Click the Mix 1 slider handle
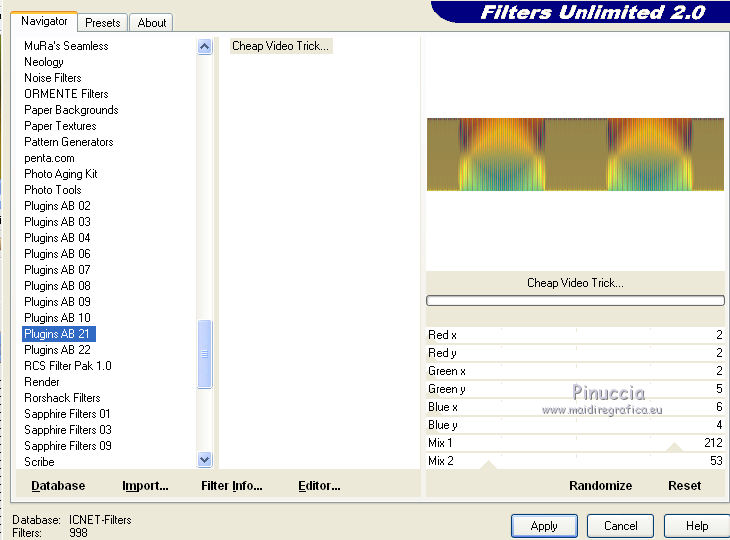Image resolution: width=730 pixels, height=540 pixels. coord(674,447)
